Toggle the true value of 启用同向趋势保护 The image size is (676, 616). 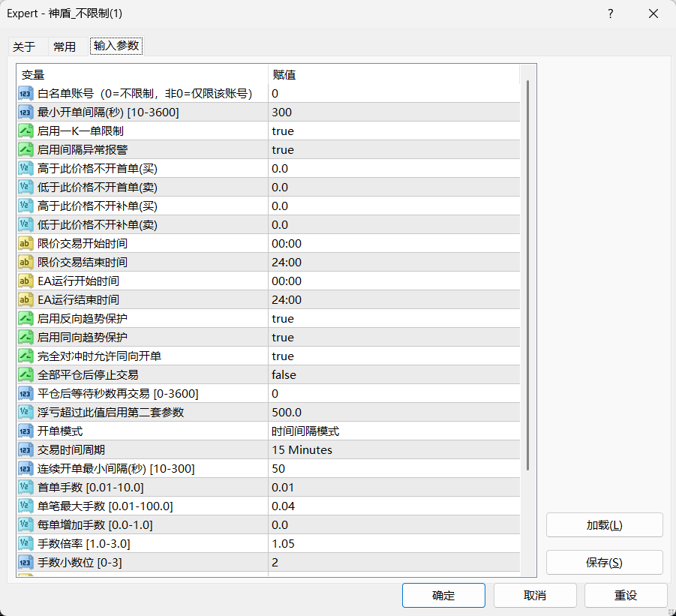(x=394, y=338)
